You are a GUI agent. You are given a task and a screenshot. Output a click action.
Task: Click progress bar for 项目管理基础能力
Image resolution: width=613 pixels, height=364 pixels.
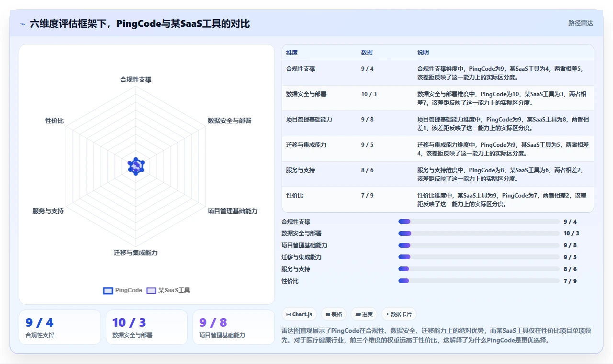coord(479,245)
